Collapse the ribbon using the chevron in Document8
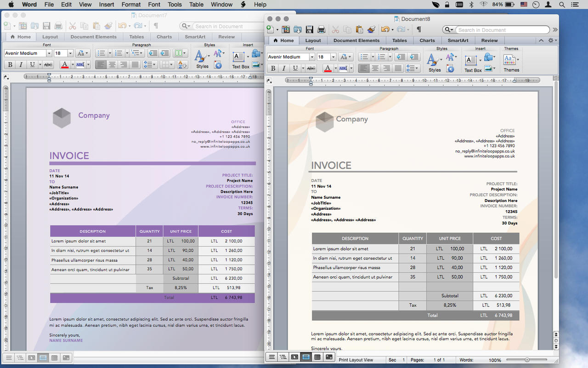The width and height of the screenshot is (588, 368). (541, 40)
